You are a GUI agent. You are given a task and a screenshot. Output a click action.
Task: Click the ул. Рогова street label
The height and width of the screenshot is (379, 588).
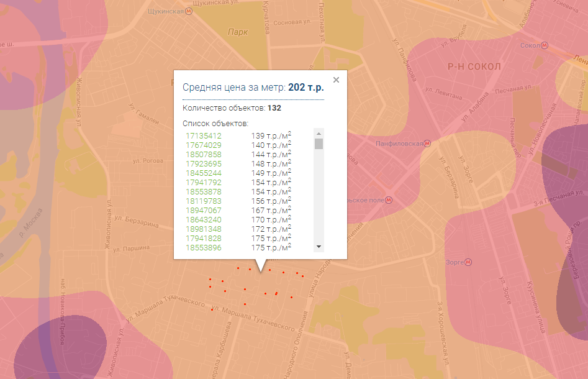pos(148,160)
